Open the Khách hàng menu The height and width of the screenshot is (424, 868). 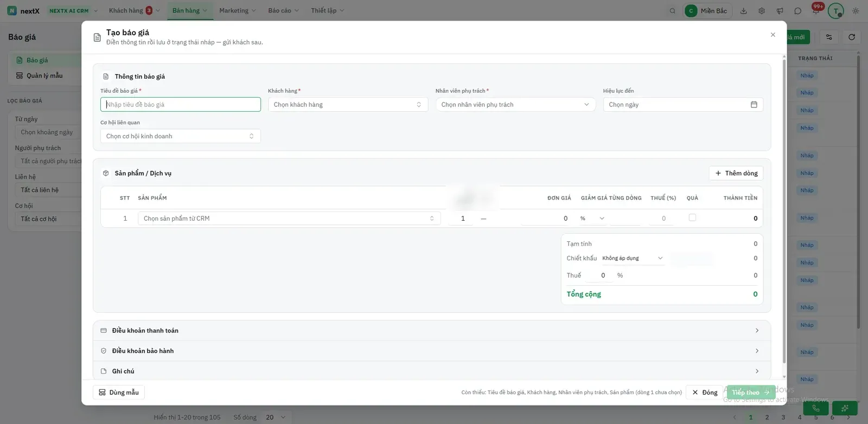coord(134,10)
